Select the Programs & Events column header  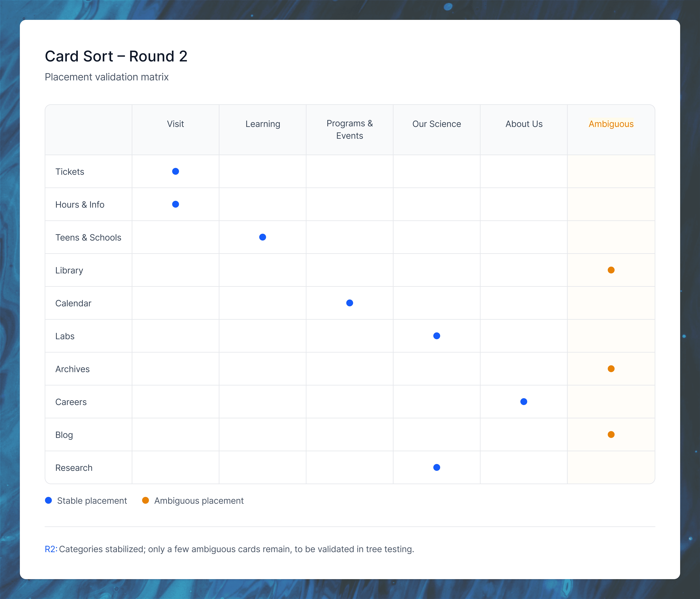tap(350, 129)
